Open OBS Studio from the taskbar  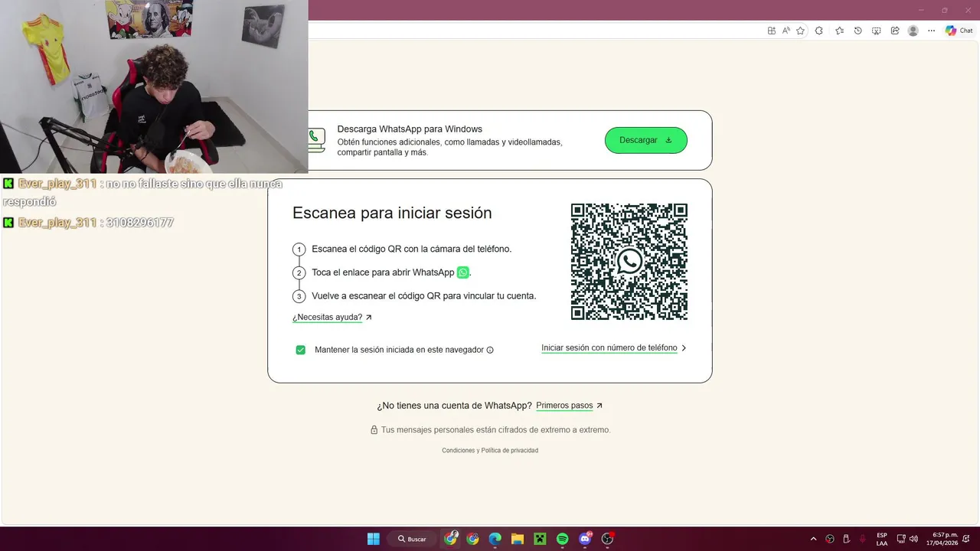coord(607,539)
